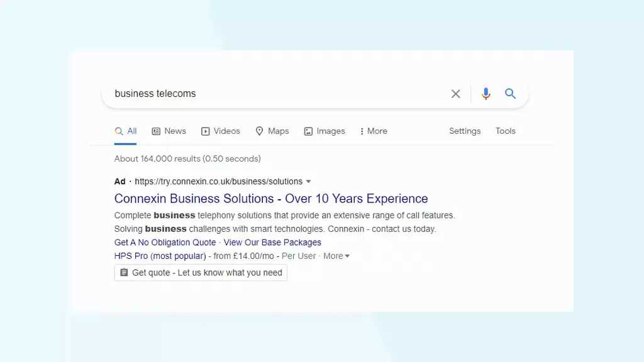Follow the 'View Our Base Packages' link
The width and height of the screenshot is (644, 362).
(272, 243)
